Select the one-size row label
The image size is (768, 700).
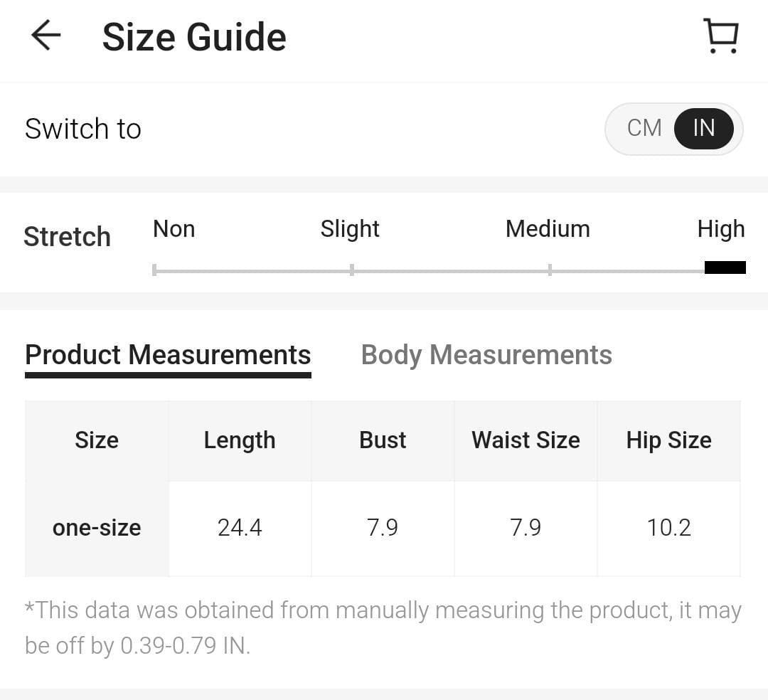click(x=97, y=528)
